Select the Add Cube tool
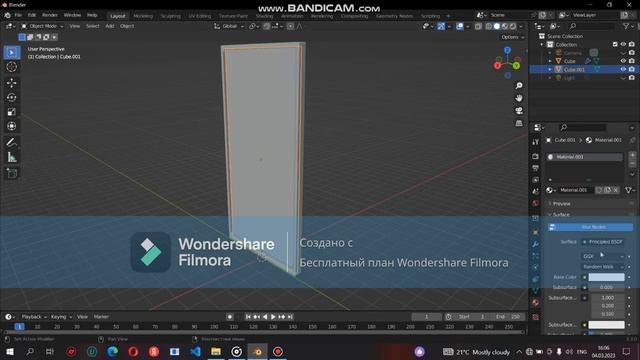This screenshot has height=360, width=640. tap(11, 173)
